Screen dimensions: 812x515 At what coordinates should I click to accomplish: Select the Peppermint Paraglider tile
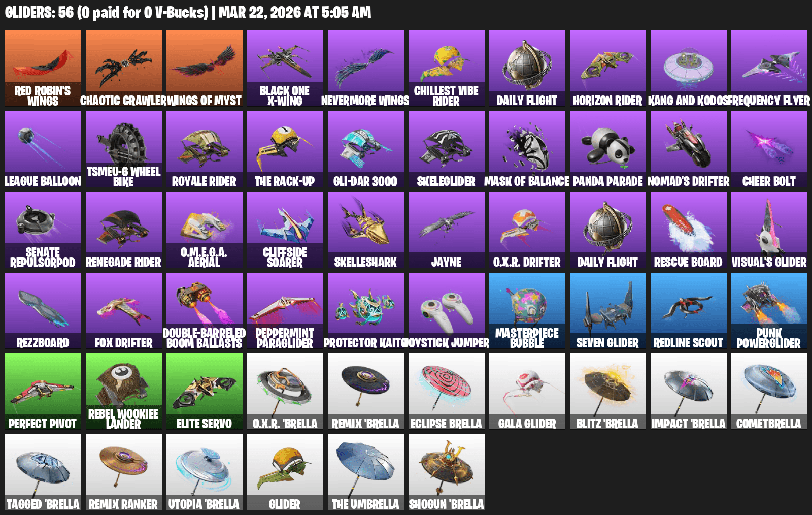click(285, 311)
